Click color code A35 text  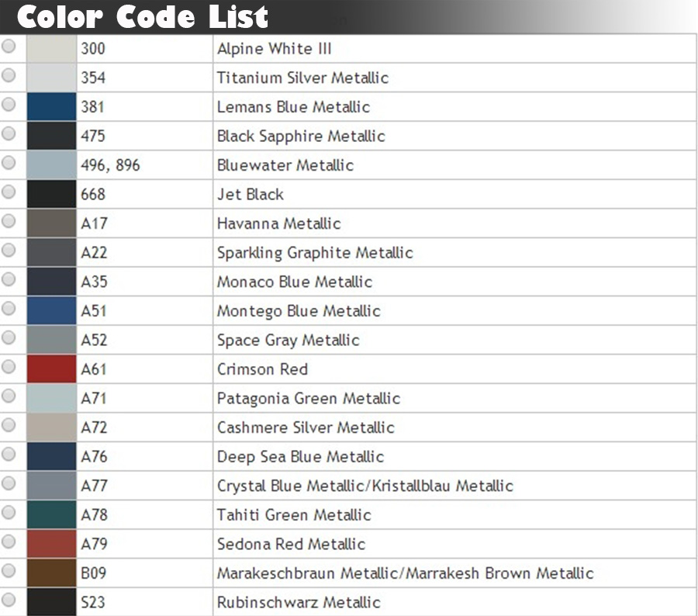[x=95, y=282]
